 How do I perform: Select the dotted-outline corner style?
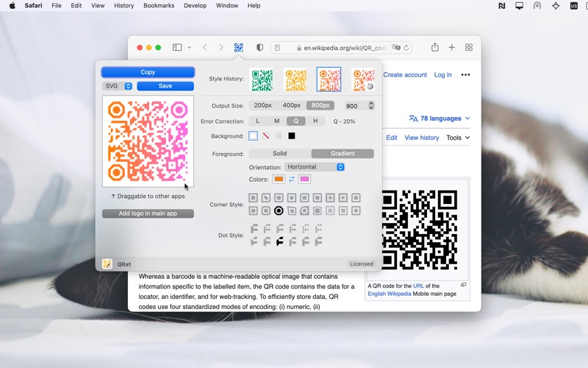330,210
